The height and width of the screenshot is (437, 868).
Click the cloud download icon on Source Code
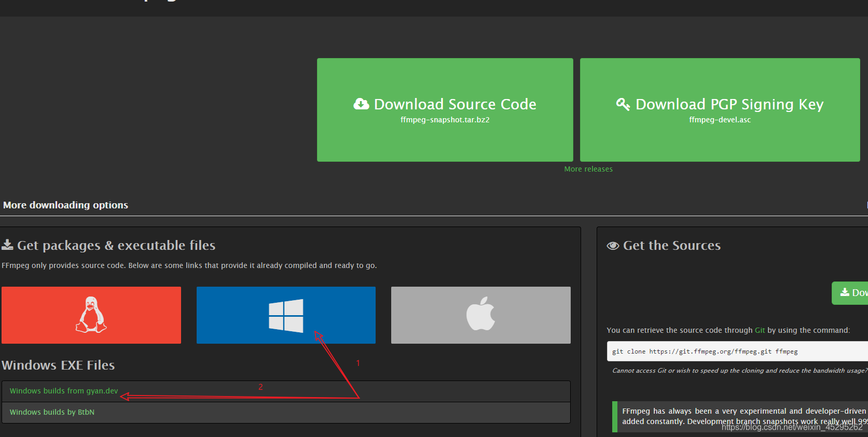point(361,104)
